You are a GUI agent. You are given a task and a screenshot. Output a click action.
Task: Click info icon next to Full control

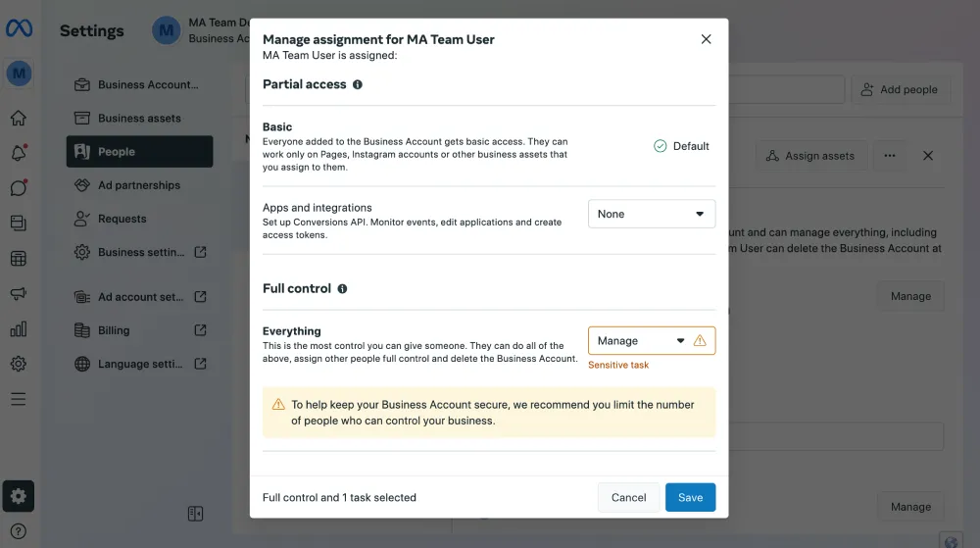pyautogui.click(x=342, y=289)
